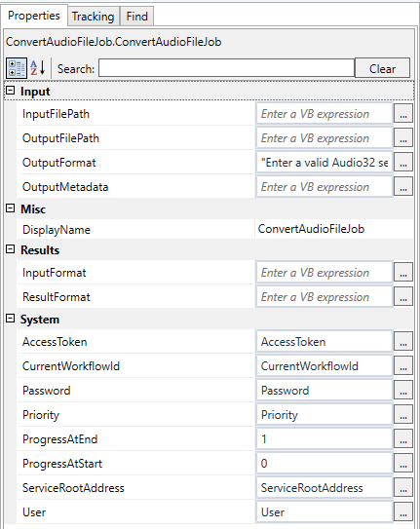Open expression editor for Priority
This screenshot has width=420, height=529.
click(403, 415)
